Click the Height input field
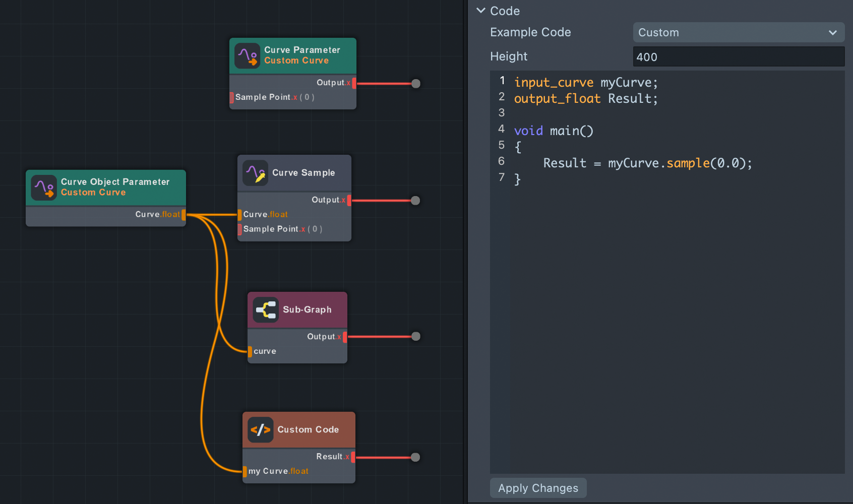853x504 pixels. 738,57
